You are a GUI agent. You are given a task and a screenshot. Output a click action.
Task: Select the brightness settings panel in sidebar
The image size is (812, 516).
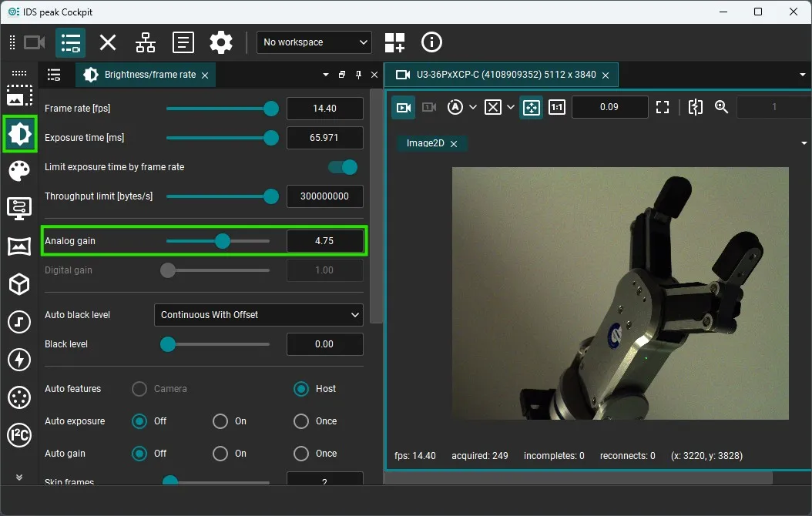(18, 134)
